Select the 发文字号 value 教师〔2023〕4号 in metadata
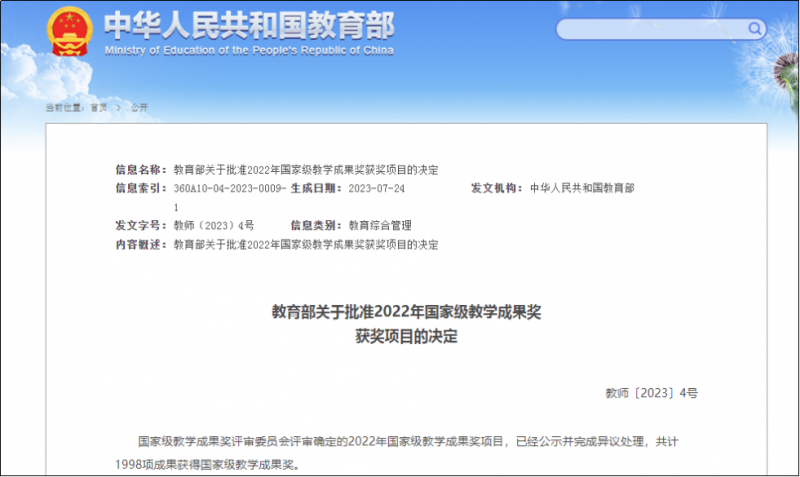Viewport: 800px width, 477px height. click(214, 225)
